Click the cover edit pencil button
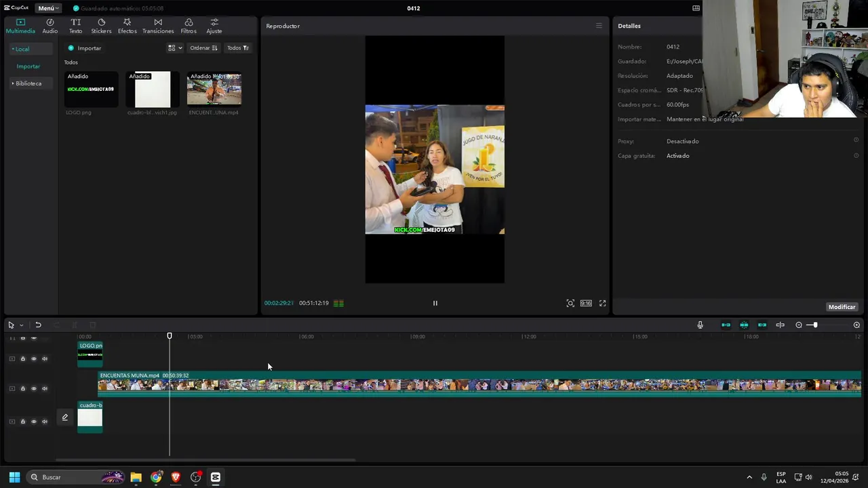 pyautogui.click(x=65, y=418)
